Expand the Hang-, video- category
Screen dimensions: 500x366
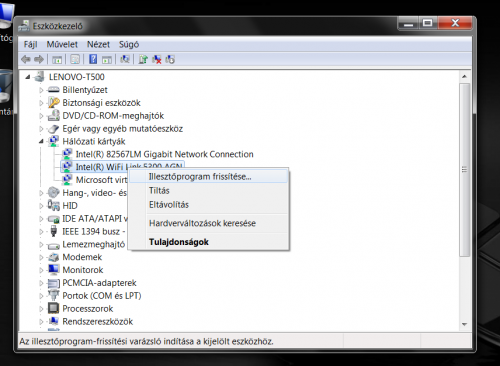(41, 193)
